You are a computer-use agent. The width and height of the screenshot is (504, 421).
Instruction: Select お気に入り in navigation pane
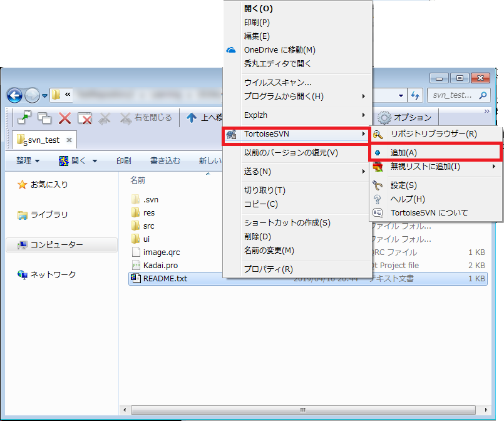click(43, 184)
